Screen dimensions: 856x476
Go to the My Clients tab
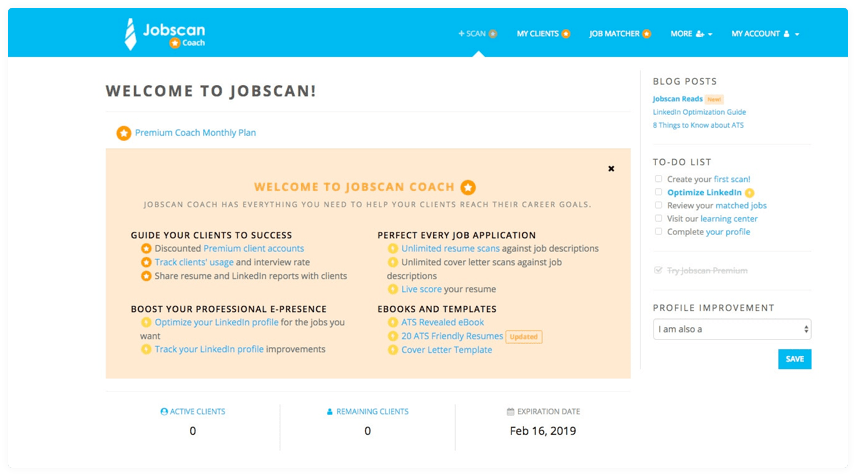[543, 34]
